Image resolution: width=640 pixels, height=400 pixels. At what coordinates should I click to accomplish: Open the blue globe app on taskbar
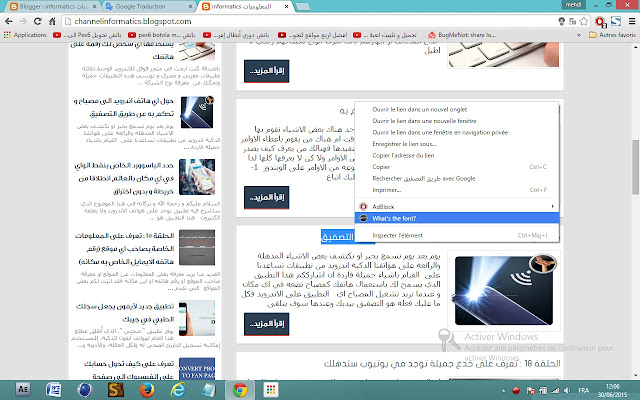click(x=84, y=390)
